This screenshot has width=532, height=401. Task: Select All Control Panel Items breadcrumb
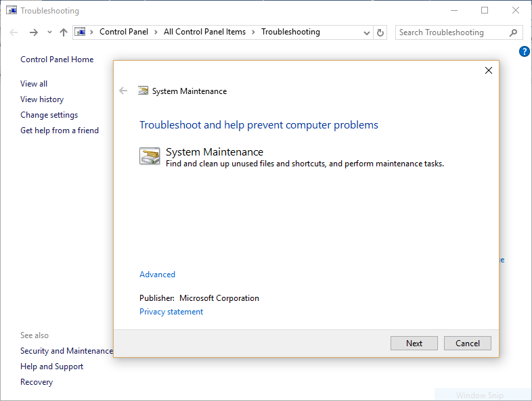[x=204, y=32]
